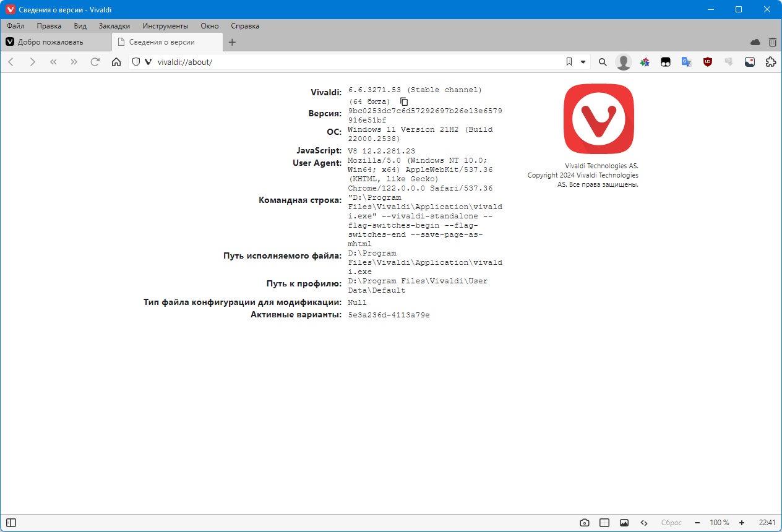Open Google Translate extension
782x532 pixels.
pyautogui.click(x=686, y=62)
